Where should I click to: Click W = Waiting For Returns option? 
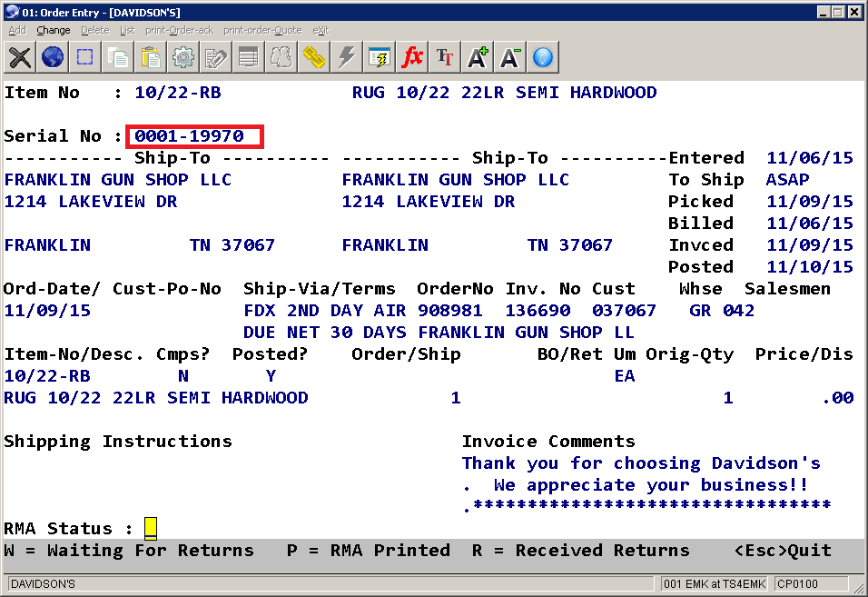(129, 551)
